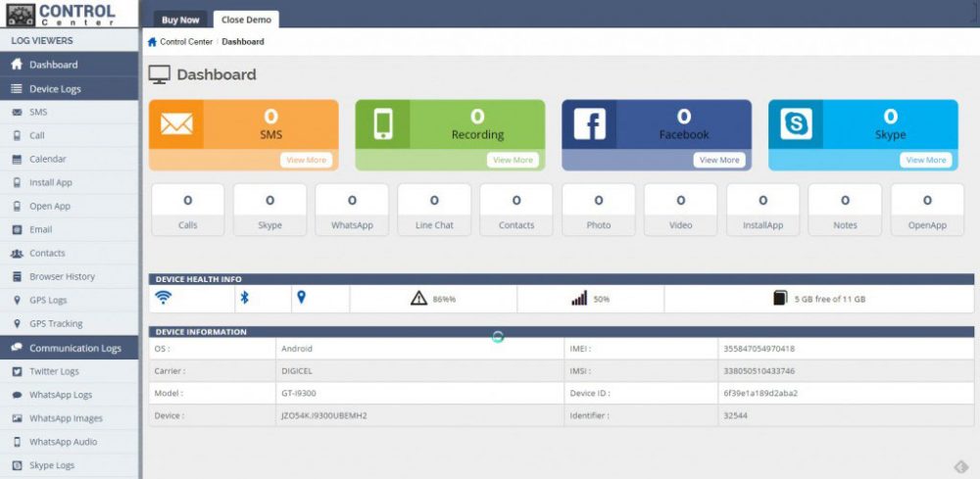Viewport: 980px width, 479px height.
Task: Open Browser History in the sidebar
Action: pos(62,276)
